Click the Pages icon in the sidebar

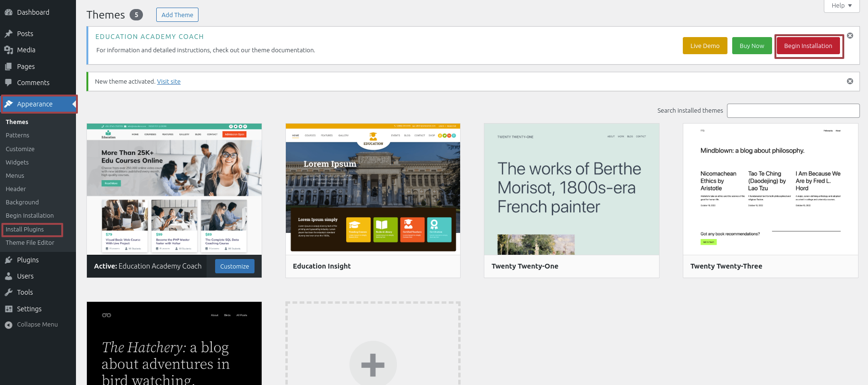9,67
